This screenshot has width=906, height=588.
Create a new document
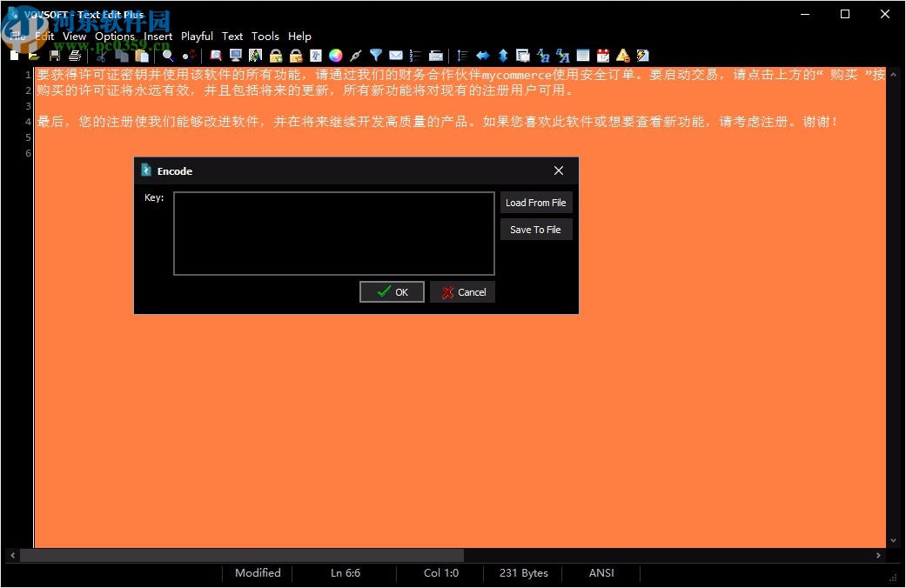tap(12, 55)
